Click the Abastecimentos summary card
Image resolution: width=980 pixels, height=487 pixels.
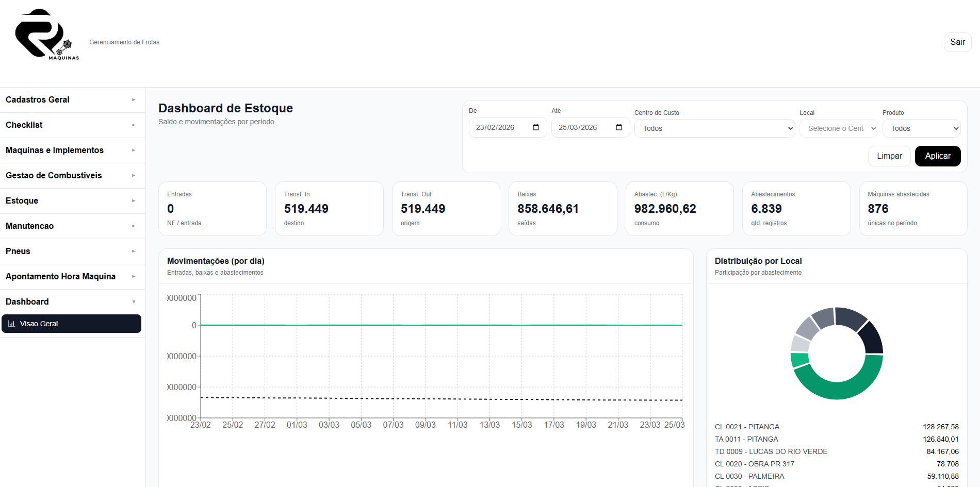click(796, 209)
